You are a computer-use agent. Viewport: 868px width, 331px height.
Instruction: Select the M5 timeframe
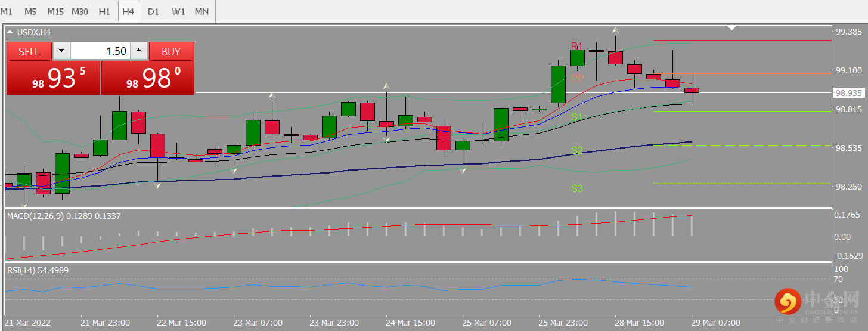click(30, 11)
